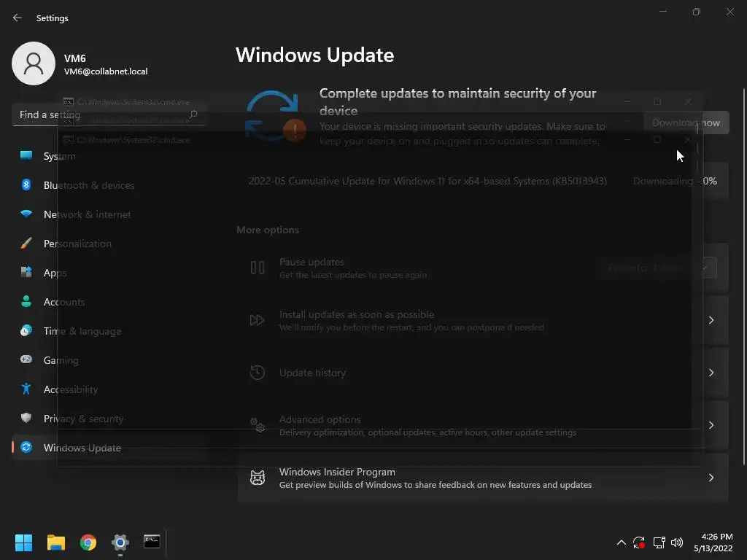Click the More options heading
The image size is (747, 560).
[268, 230]
